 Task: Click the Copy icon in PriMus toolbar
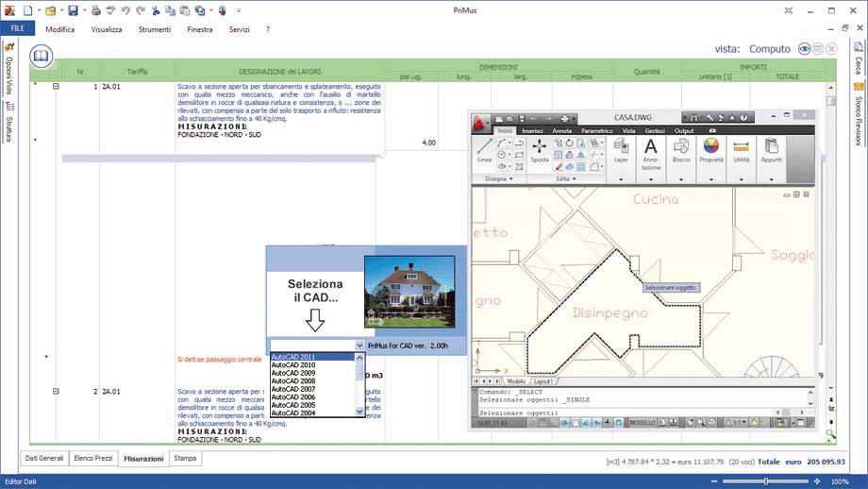point(170,10)
